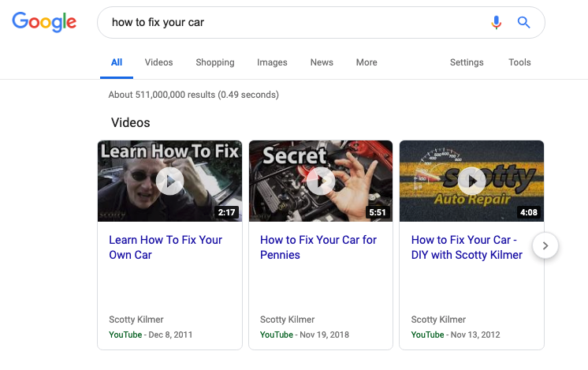Switch to the Videos tab

tap(158, 62)
